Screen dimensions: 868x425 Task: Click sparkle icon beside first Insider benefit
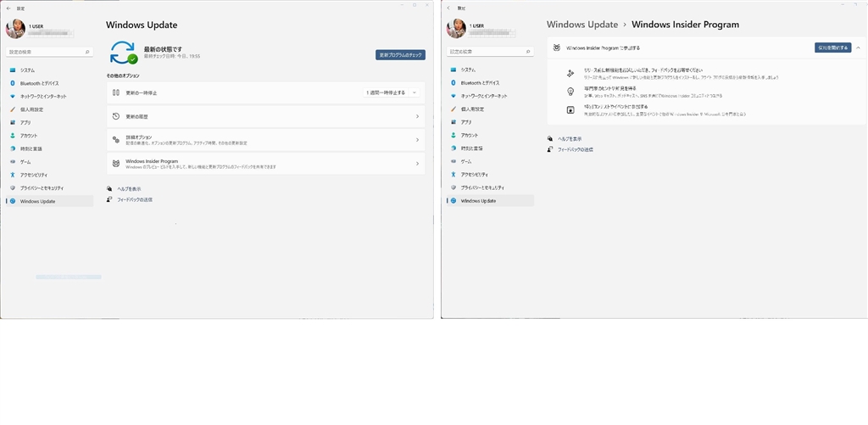point(570,73)
